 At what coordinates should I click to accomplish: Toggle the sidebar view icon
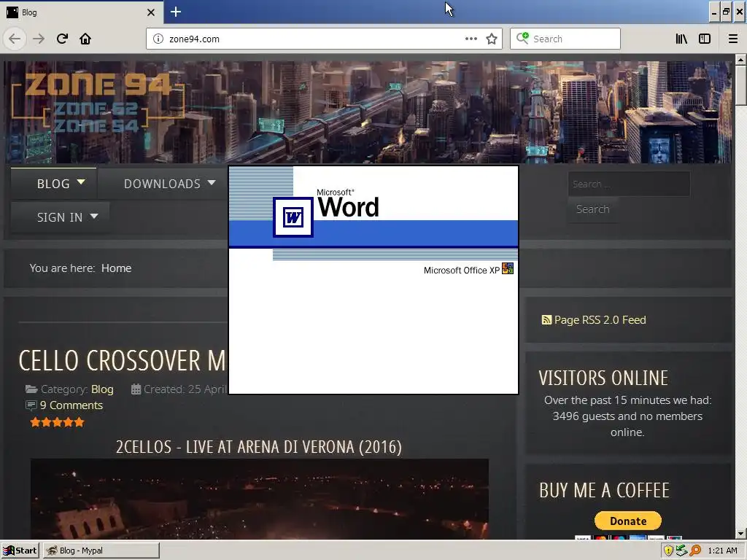point(705,39)
